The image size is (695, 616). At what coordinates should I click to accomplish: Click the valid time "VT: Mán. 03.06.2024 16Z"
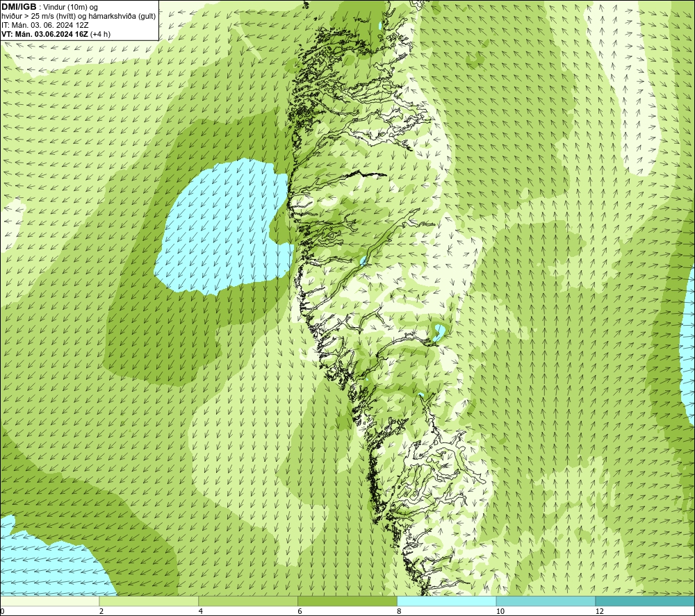(x=44, y=34)
